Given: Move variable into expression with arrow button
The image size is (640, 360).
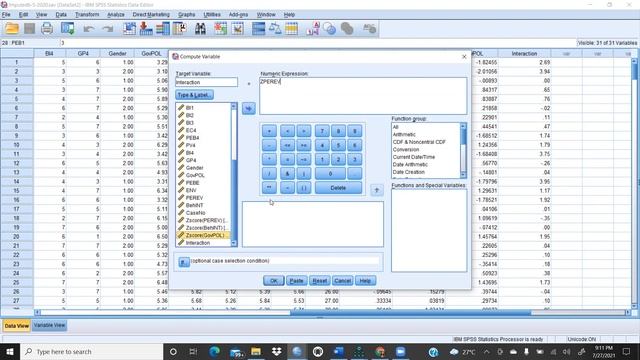Looking at the screenshot, I should (249, 109).
